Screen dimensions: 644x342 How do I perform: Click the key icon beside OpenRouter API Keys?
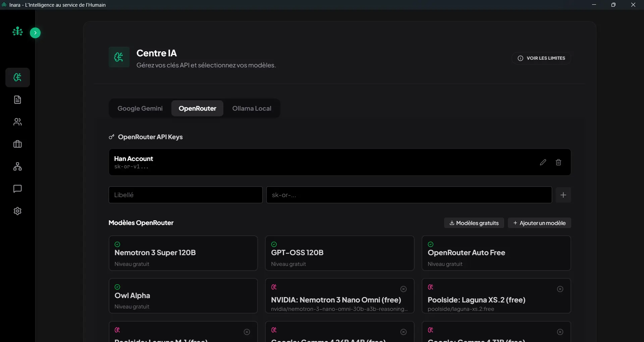point(112,137)
